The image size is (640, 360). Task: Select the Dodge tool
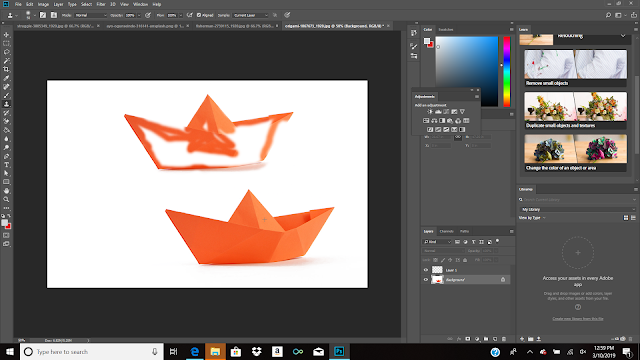pyautogui.click(x=7, y=147)
